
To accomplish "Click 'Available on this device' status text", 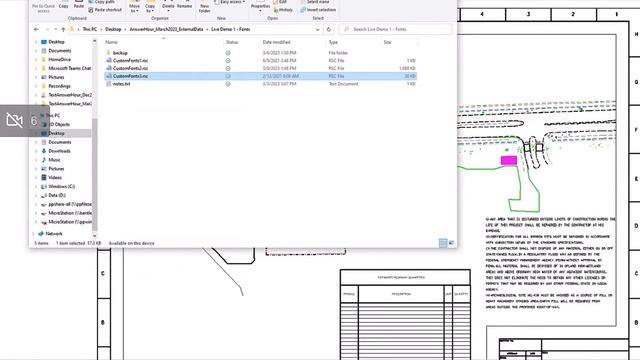I will coord(131,243).
